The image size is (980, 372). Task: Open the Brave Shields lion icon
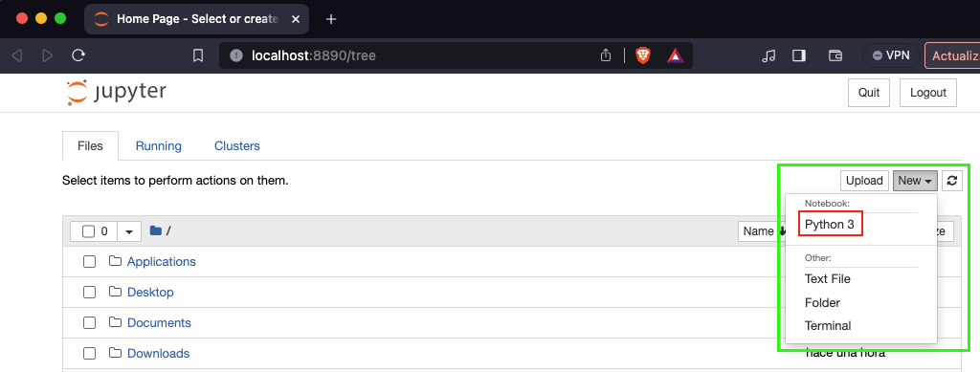tap(642, 55)
